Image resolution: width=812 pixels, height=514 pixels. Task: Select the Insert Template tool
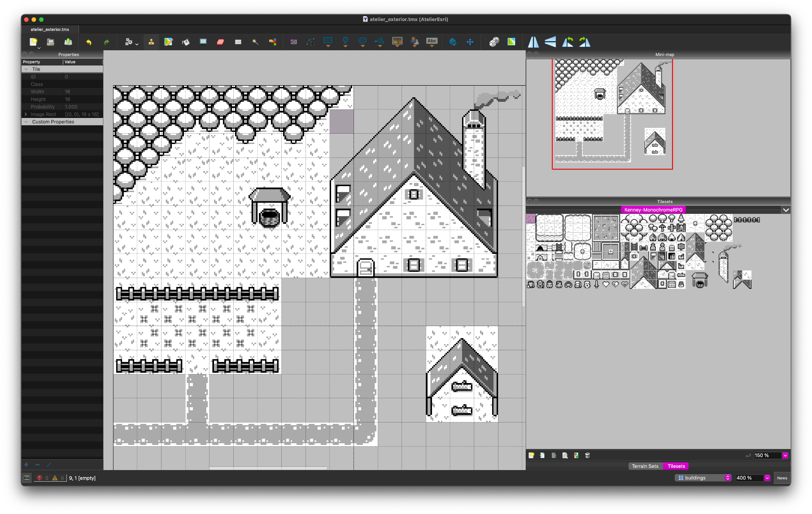(415, 42)
